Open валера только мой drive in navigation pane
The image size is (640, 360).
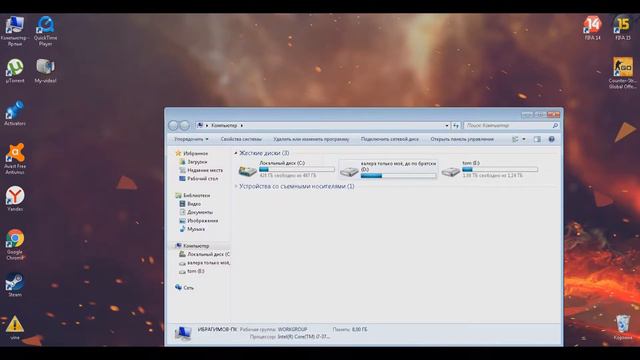point(208,263)
